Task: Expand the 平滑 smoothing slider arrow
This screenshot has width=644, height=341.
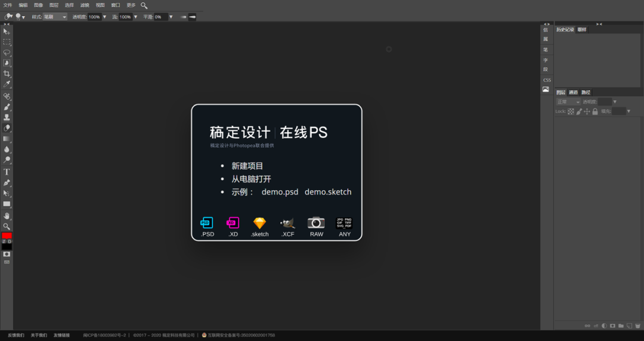Action: [171, 17]
